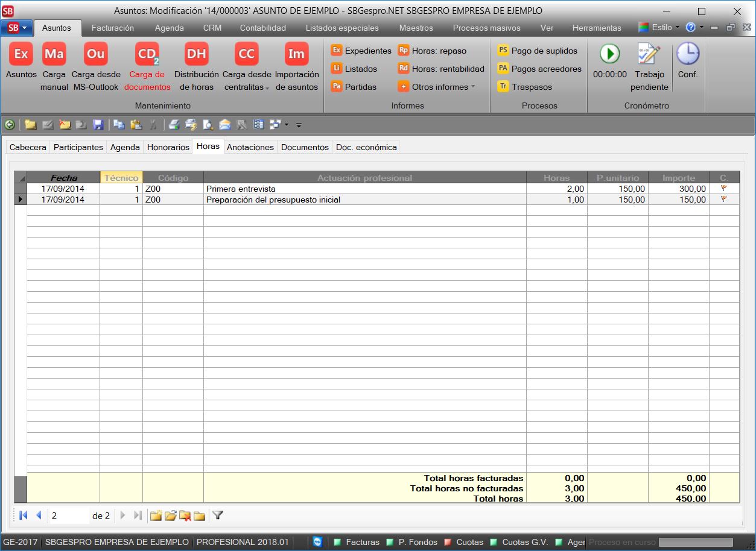The image size is (756, 551).
Task: Toggle the P. Fondos status indicator
Action: coord(390,542)
